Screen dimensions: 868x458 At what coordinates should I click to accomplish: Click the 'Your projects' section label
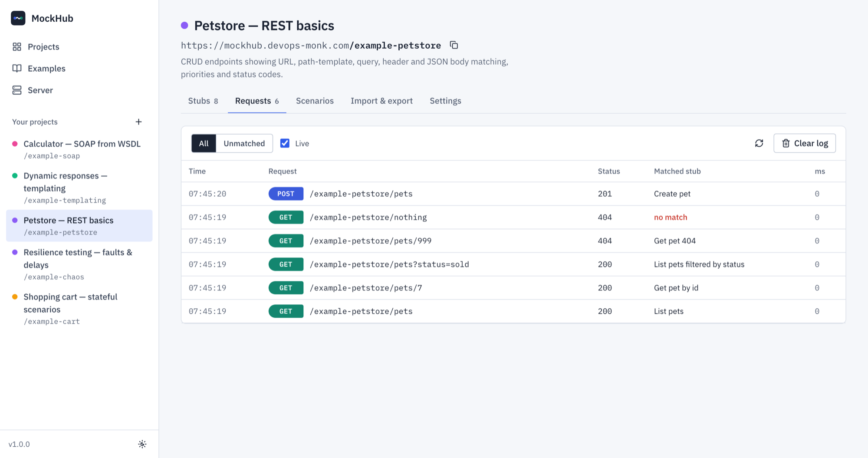click(35, 122)
